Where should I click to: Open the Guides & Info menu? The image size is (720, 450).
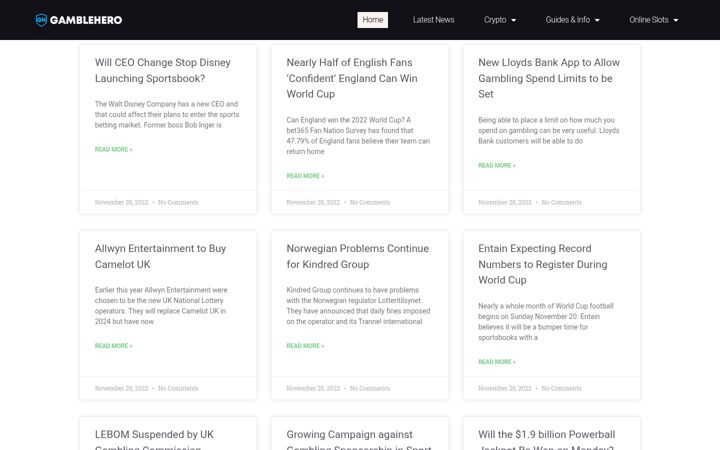coord(568,20)
